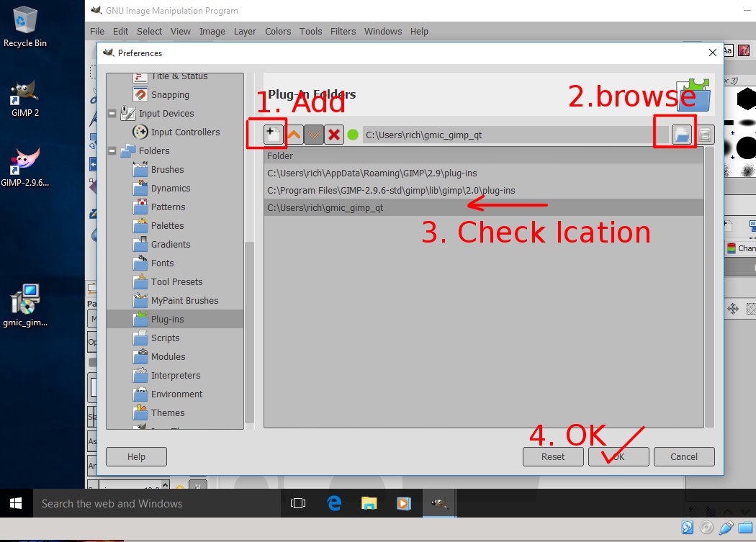Open the Image menu
This screenshot has width=756, height=542.
pos(212,32)
